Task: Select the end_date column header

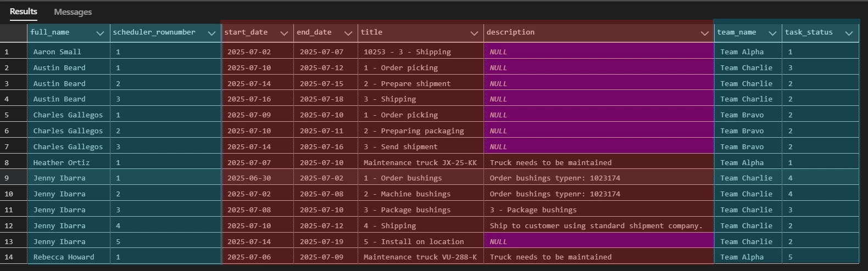Action: 326,33
